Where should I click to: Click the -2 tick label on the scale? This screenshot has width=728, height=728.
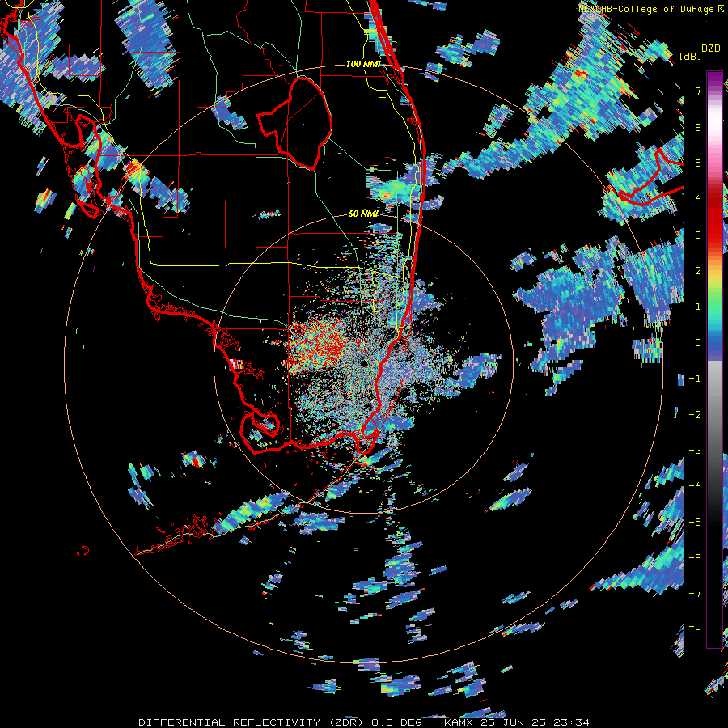695,415
